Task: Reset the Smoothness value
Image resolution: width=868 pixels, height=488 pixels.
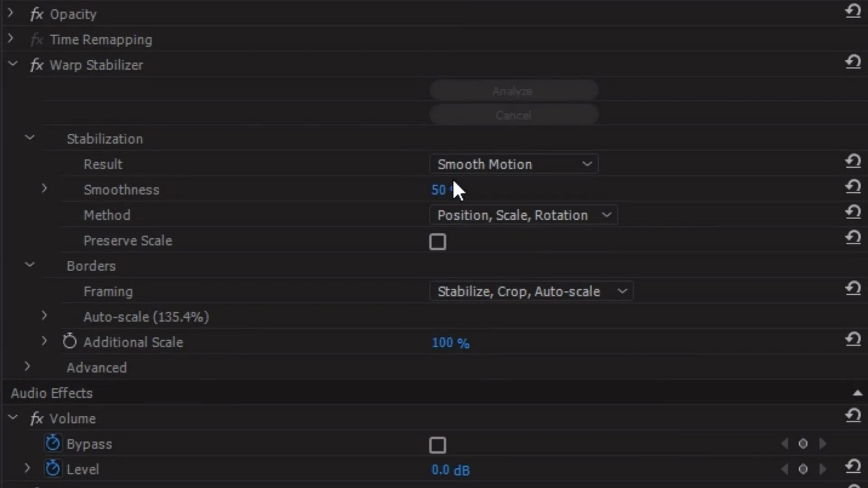Action: tap(853, 187)
